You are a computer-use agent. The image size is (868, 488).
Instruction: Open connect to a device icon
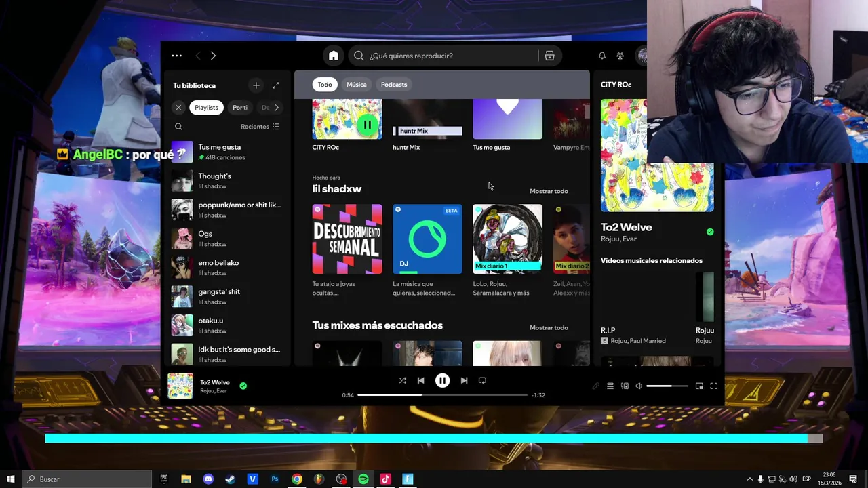625,386
